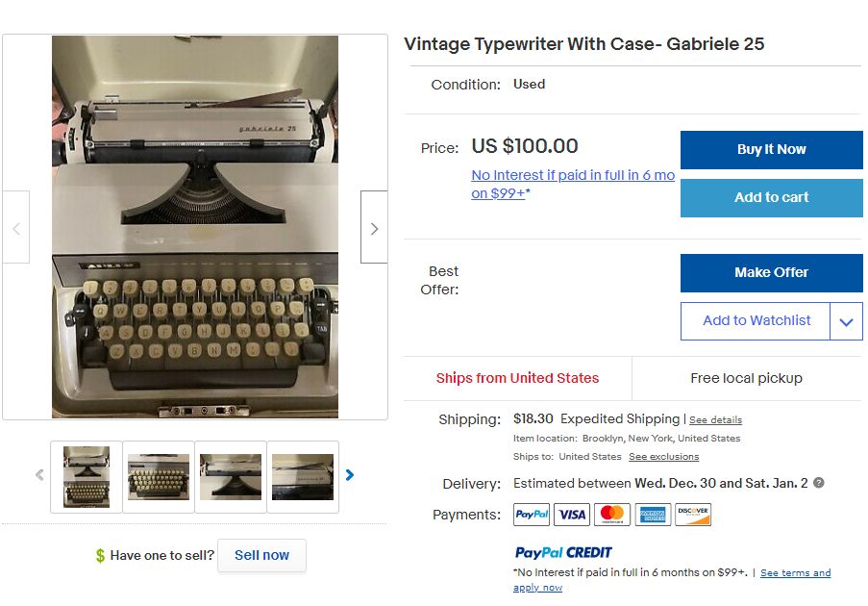Click the Mastercard payment icon

pyautogui.click(x=612, y=515)
